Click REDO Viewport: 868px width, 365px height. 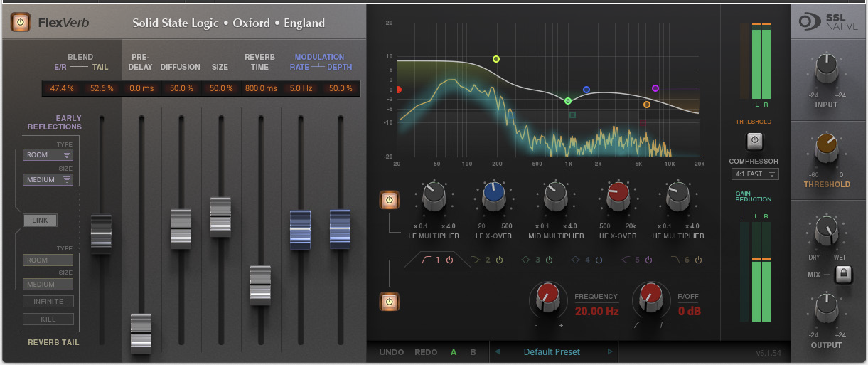[x=426, y=352]
